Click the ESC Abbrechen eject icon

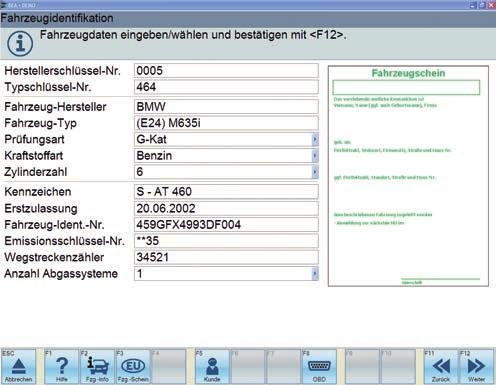pyautogui.click(x=18, y=366)
